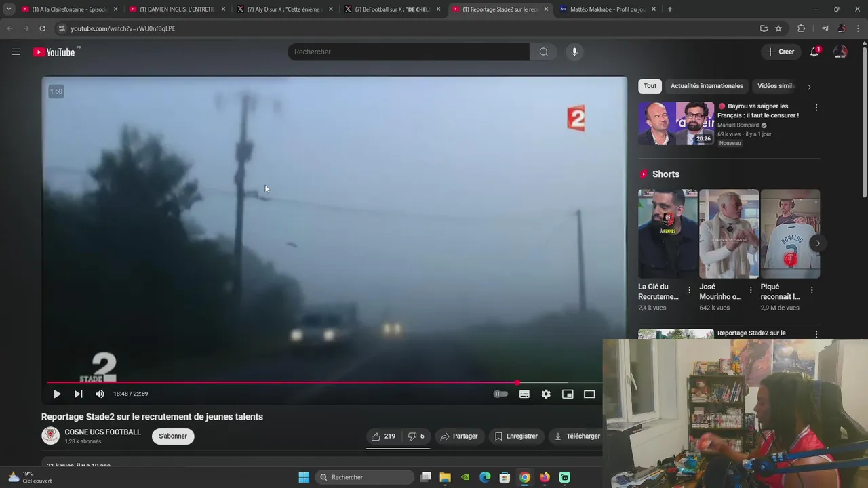Open options for the Bayrou video
The height and width of the screenshot is (488, 868).
(x=816, y=108)
